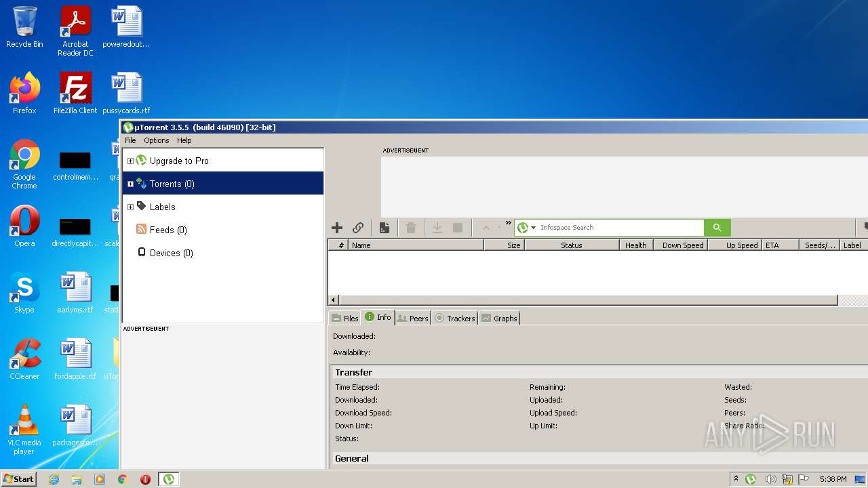Image resolution: width=868 pixels, height=488 pixels.
Task: Open Google Chrome desktop icon
Action: (x=24, y=165)
